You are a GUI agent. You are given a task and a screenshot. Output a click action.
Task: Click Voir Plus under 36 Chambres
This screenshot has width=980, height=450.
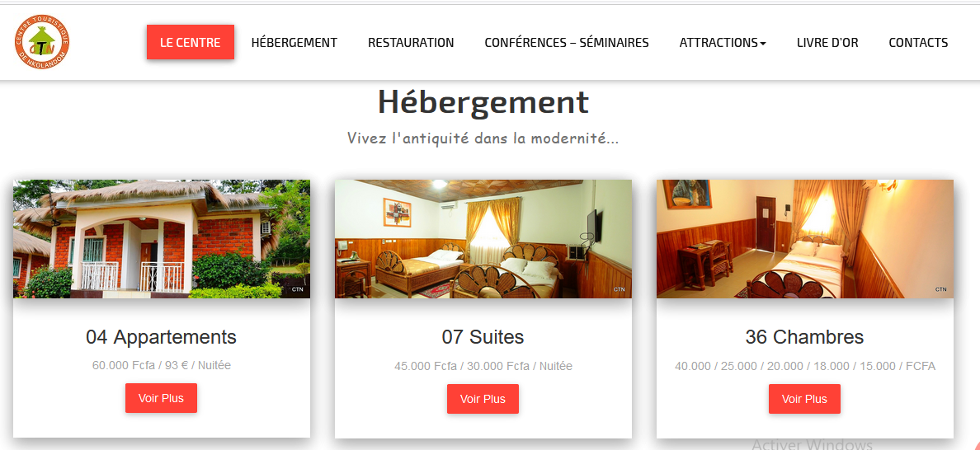click(804, 398)
